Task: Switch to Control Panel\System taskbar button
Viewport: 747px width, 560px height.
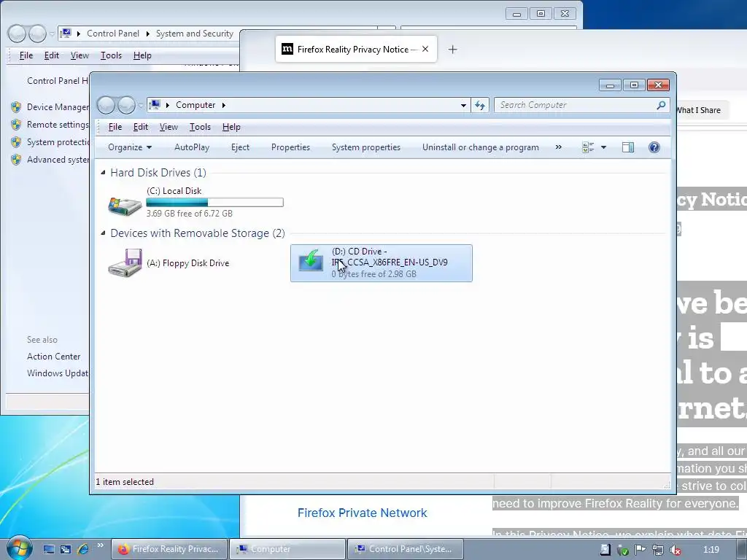Action: 405,549
